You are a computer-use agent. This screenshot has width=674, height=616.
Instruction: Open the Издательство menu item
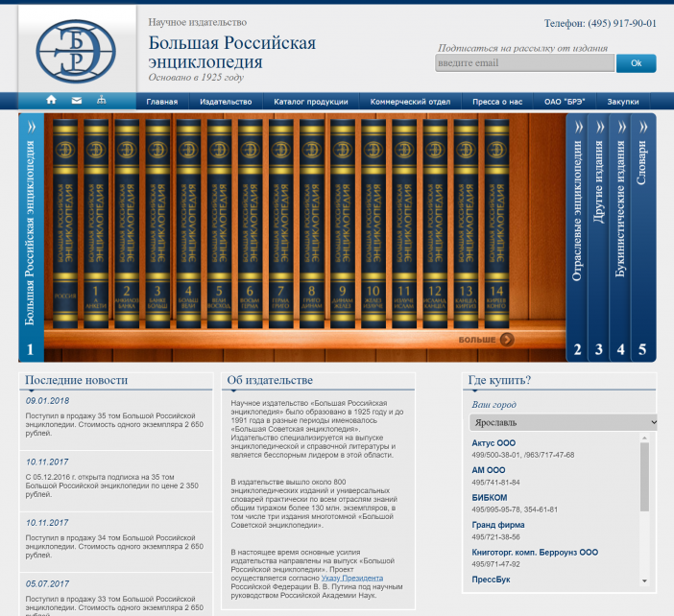(x=226, y=102)
